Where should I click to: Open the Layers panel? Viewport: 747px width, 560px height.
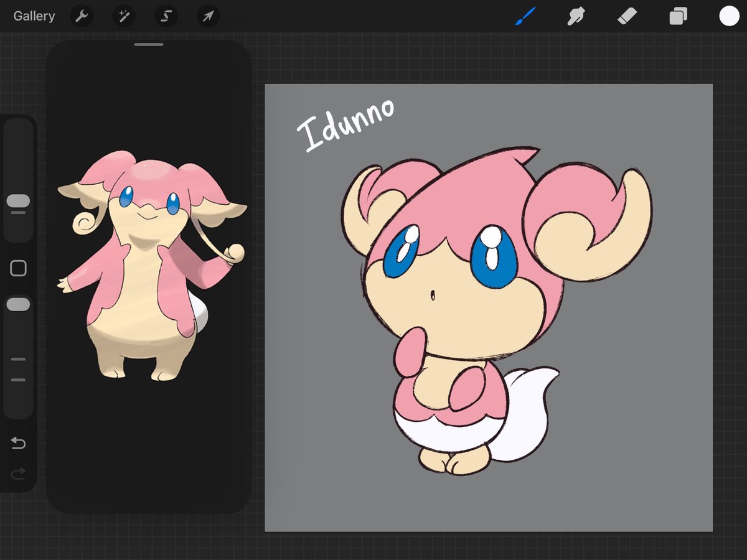678,16
